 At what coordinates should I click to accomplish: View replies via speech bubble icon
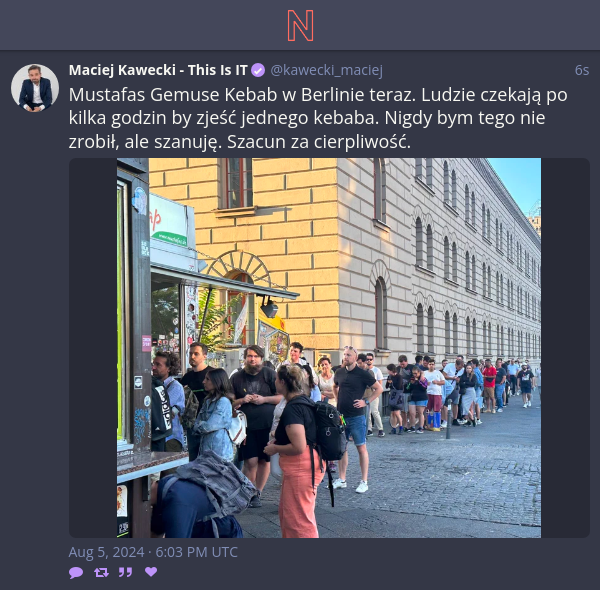click(76, 572)
